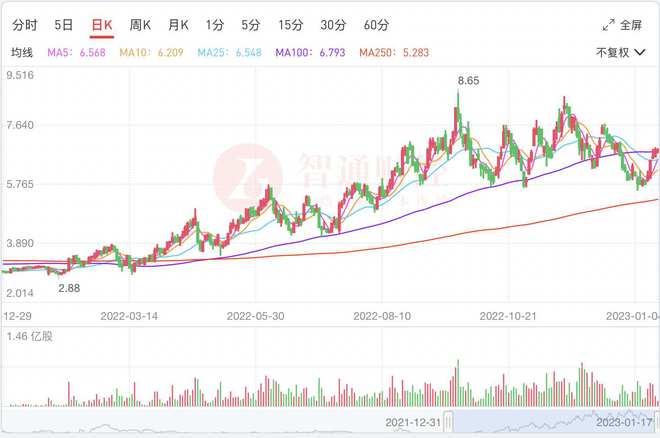Grab the right range slider handle
Viewport: 660px width, 438px height.
pos(657,421)
